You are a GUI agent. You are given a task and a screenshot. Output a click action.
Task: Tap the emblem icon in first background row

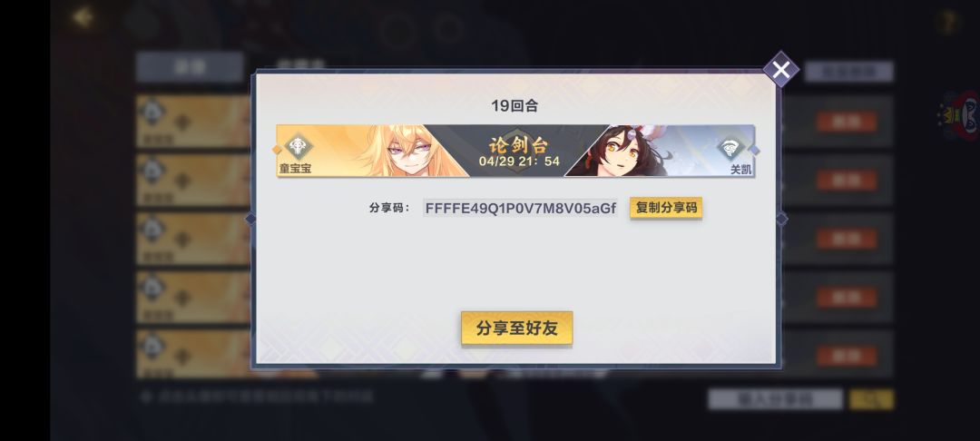[x=153, y=113]
